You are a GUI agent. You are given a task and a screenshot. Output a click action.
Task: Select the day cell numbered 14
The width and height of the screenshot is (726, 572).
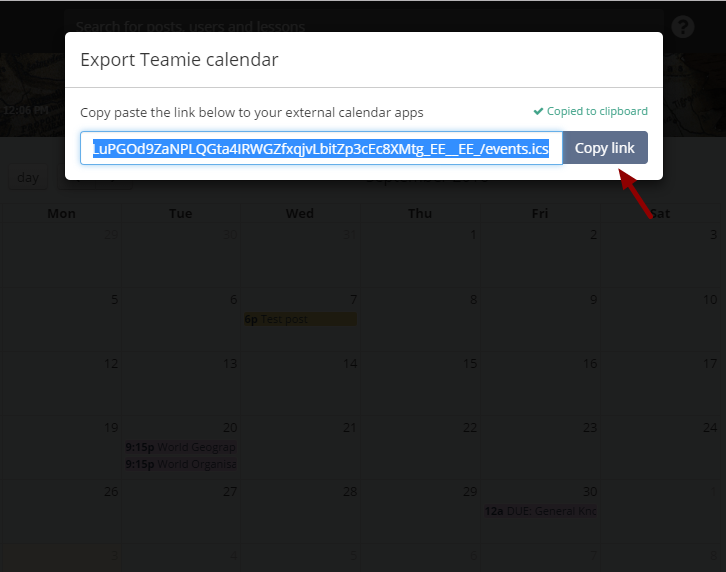coord(300,383)
